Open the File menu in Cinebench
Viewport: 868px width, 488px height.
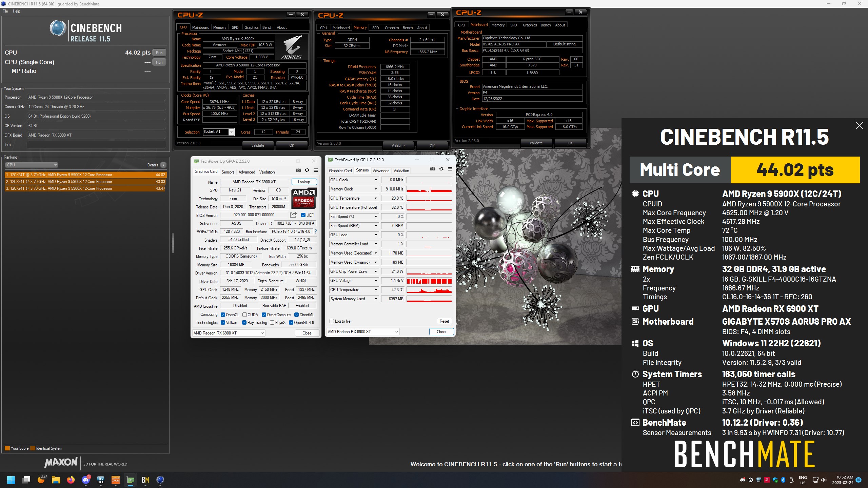click(5, 11)
